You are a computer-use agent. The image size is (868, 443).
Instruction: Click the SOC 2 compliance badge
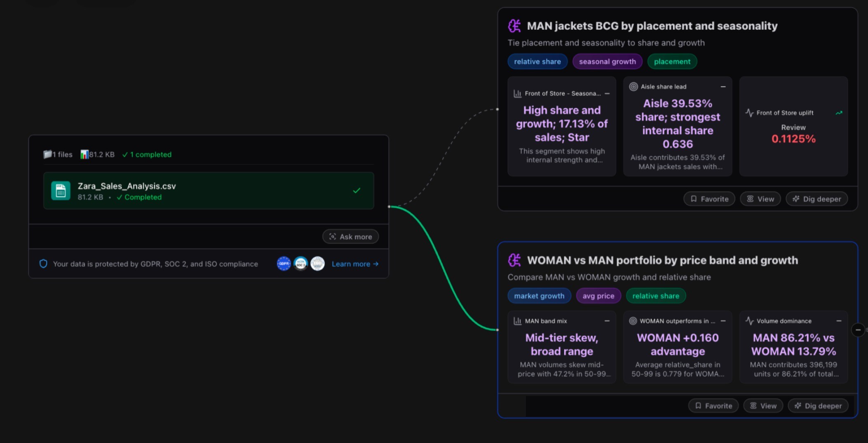click(x=300, y=264)
